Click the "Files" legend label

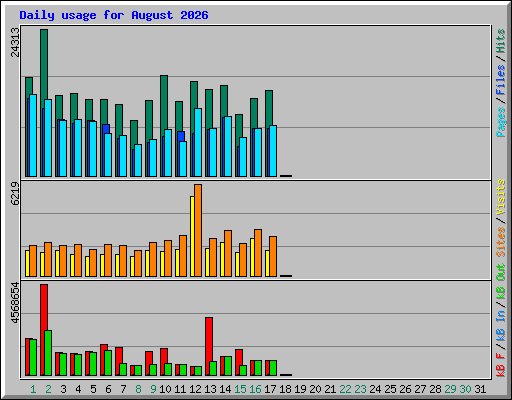(x=501, y=80)
